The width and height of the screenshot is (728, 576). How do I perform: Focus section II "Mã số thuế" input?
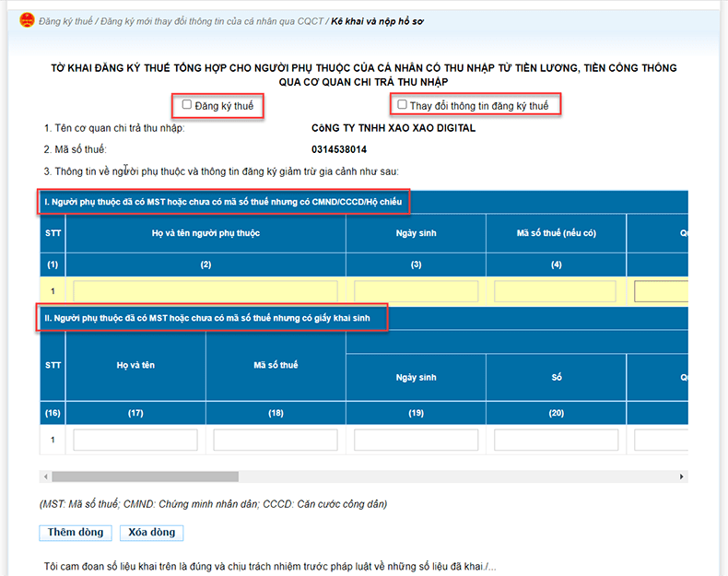(x=276, y=441)
